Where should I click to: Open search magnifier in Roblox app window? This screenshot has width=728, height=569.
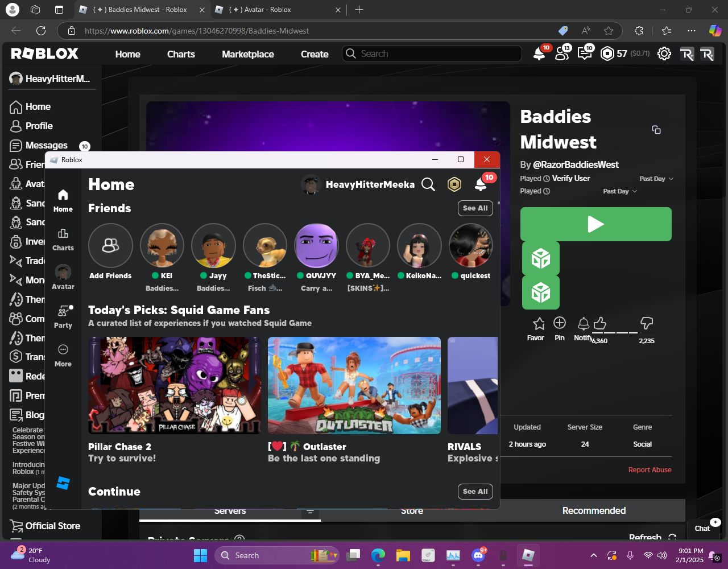(x=428, y=184)
